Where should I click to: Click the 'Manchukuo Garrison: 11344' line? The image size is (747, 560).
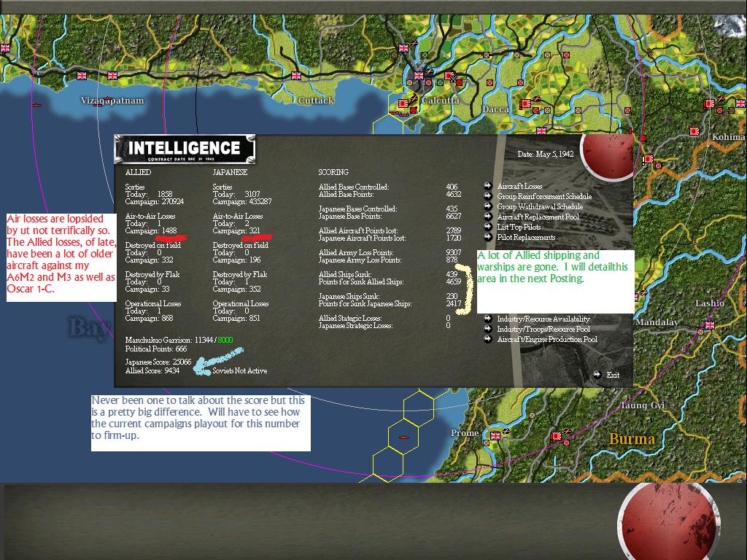click(x=169, y=340)
